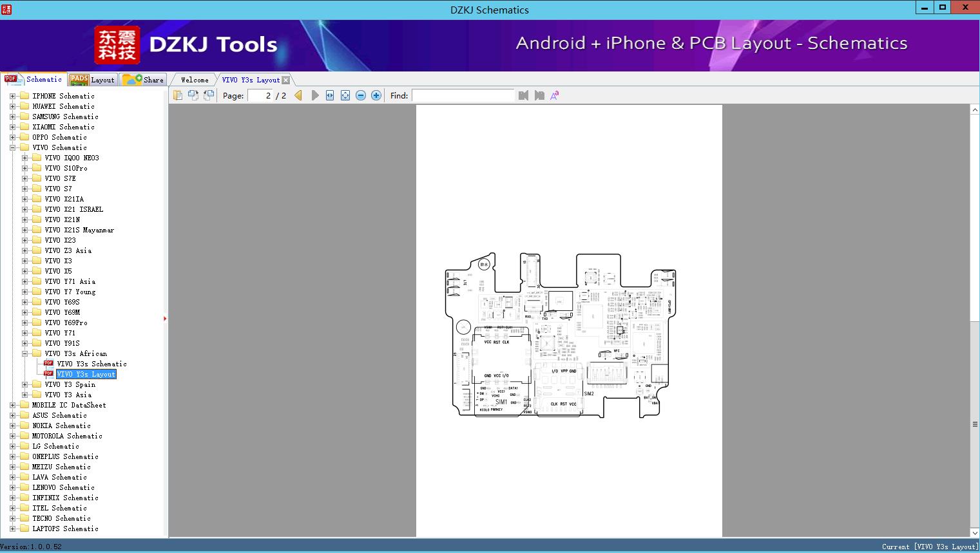
Task: Go to previous page
Action: pos(298,95)
